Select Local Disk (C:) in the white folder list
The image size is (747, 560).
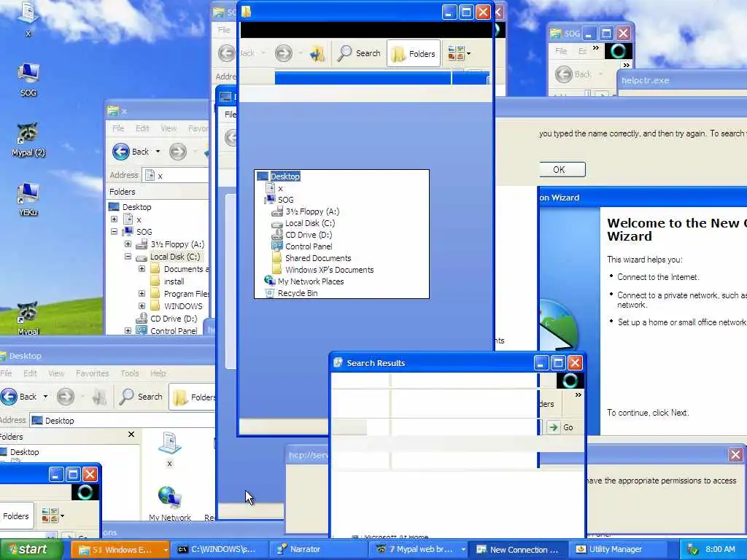309,223
